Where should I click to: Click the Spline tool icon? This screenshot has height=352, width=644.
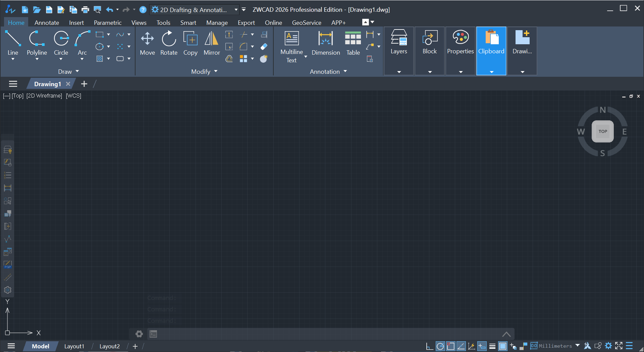coord(120,35)
